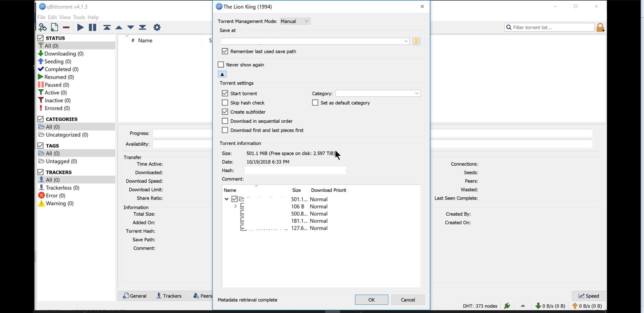Move torrent to top of queue
Screen dimensions: 644x313
coord(107,27)
